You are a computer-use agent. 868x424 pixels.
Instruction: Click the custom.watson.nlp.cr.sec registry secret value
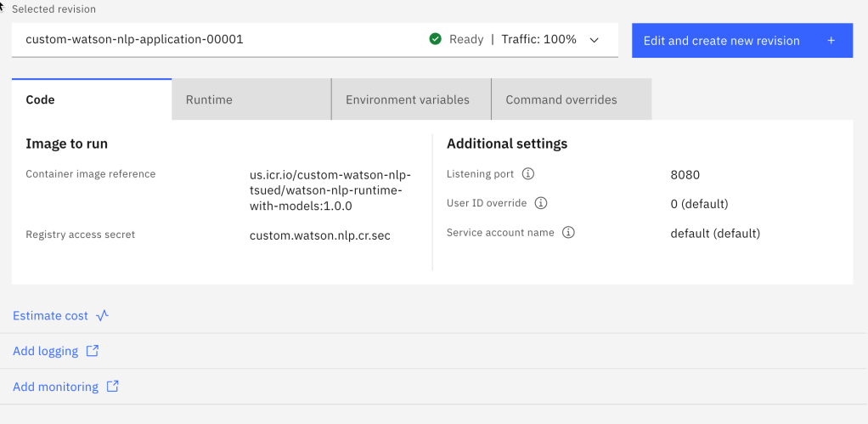coord(319,235)
